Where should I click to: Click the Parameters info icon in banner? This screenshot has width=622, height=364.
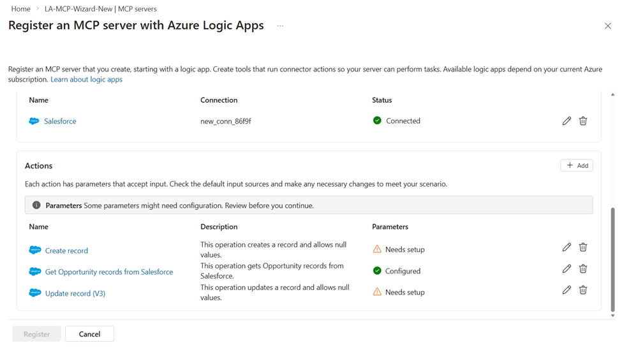tap(36, 205)
